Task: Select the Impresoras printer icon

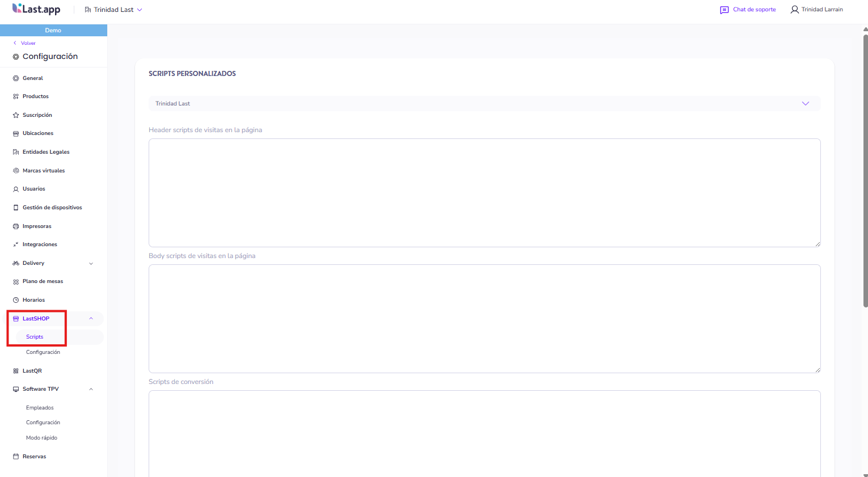Action: point(16,226)
